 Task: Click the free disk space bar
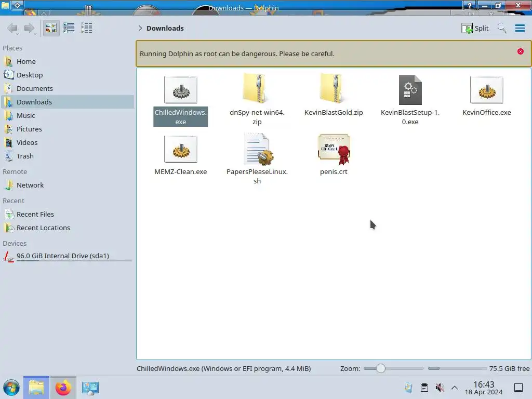point(457,368)
